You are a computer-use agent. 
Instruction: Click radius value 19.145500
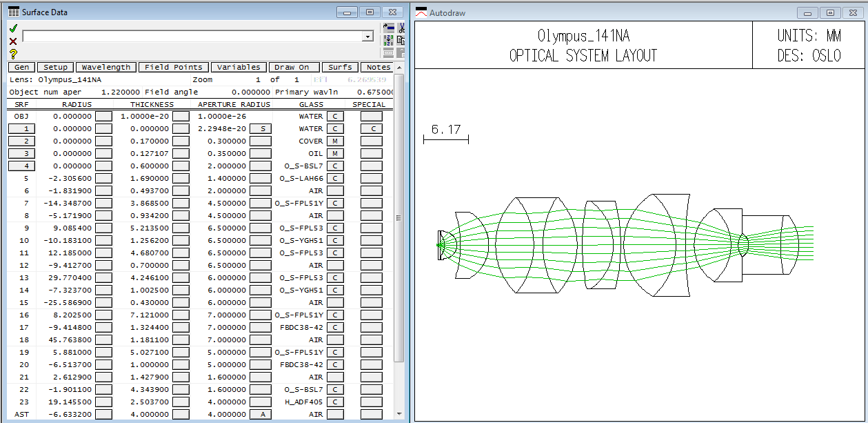coord(72,402)
